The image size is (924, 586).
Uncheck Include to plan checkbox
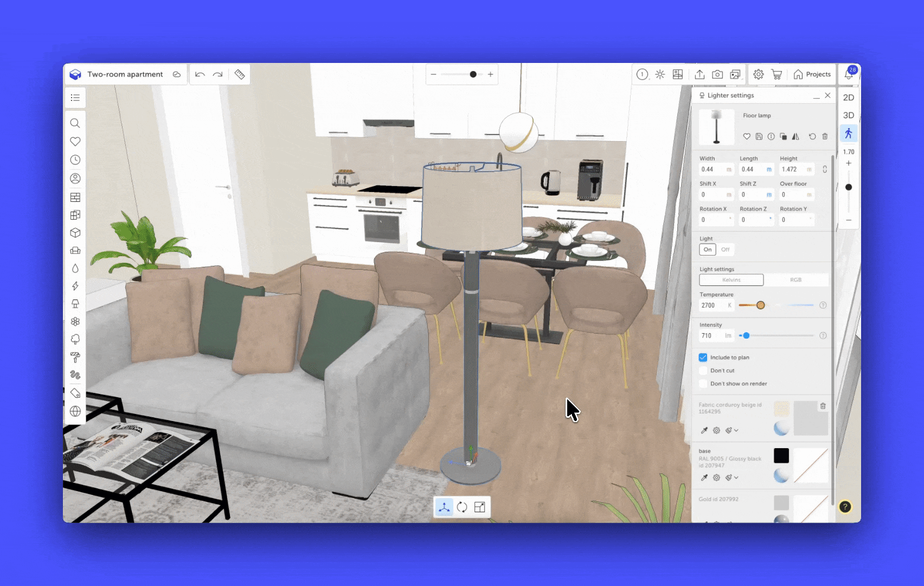(x=703, y=358)
